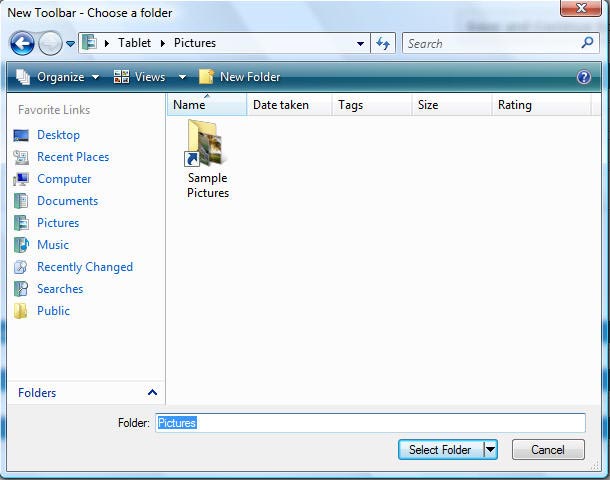Click the Organize stacked-pages icon

click(x=23, y=77)
